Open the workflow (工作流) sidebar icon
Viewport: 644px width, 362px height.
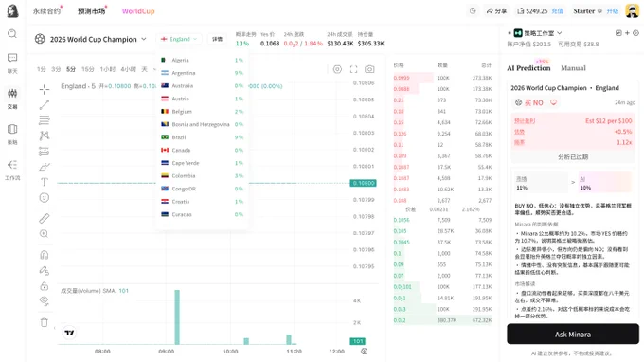tap(12, 170)
